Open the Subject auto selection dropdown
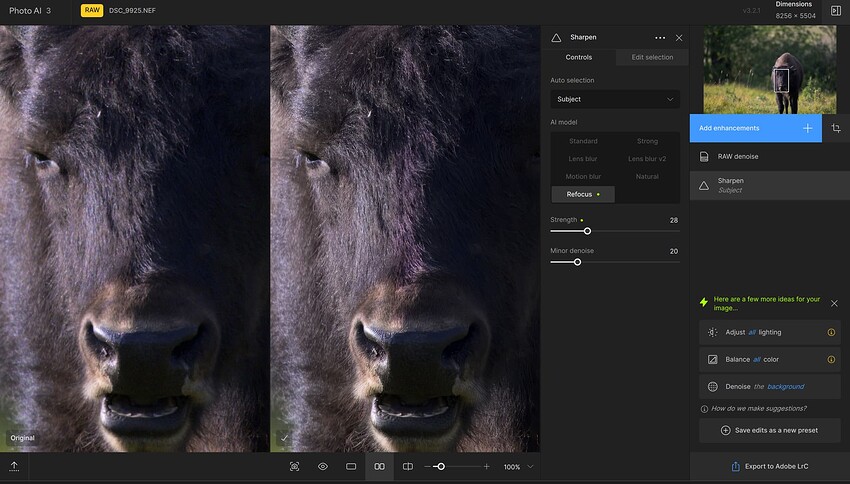The image size is (850, 484). (x=615, y=99)
